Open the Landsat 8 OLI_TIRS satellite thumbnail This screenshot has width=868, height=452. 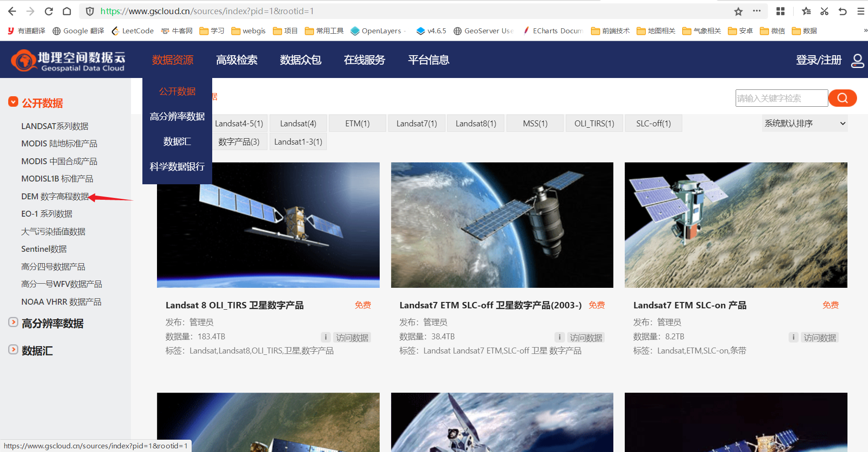point(268,225)
